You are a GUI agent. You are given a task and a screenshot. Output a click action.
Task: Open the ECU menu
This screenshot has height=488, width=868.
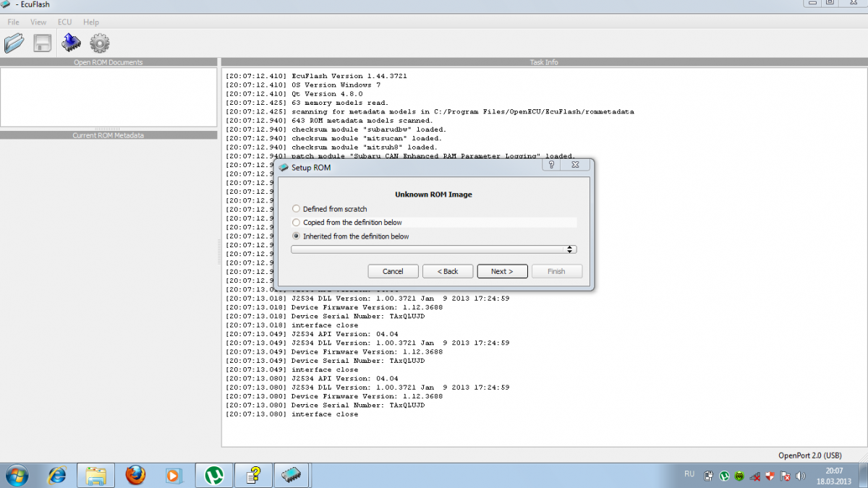(64, 22)
